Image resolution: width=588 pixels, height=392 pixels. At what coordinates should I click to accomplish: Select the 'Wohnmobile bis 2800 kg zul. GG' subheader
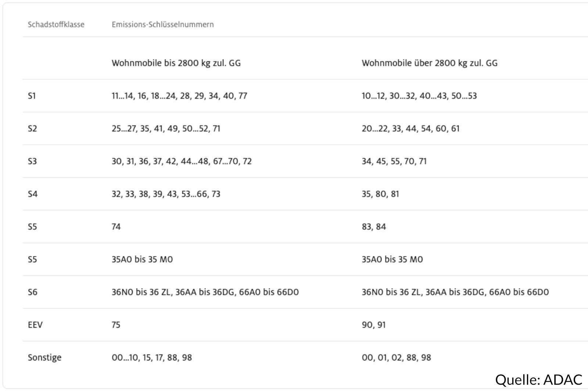pos(176,63)
